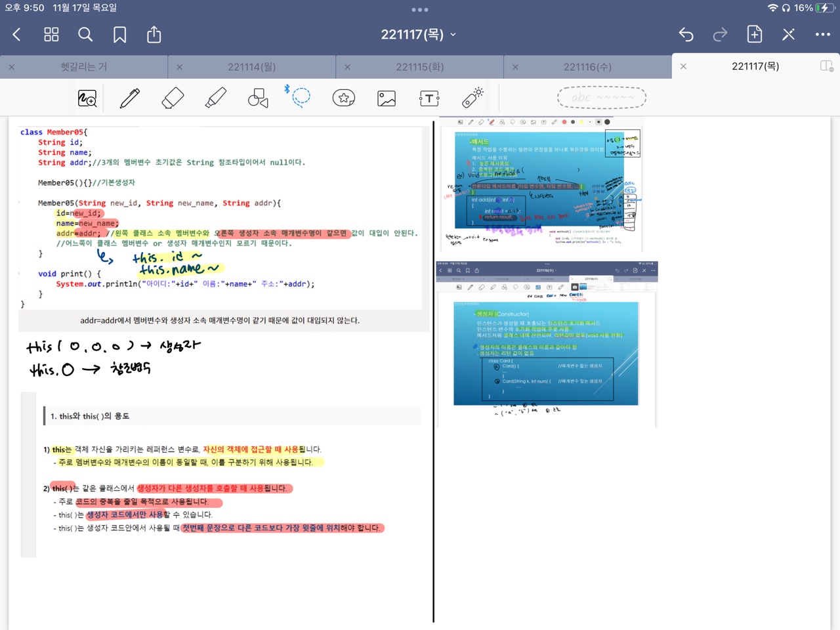Close the 221117(목) tab
Image resolution: width=840 pixels, height=630 pixels.
coord(684,66)
